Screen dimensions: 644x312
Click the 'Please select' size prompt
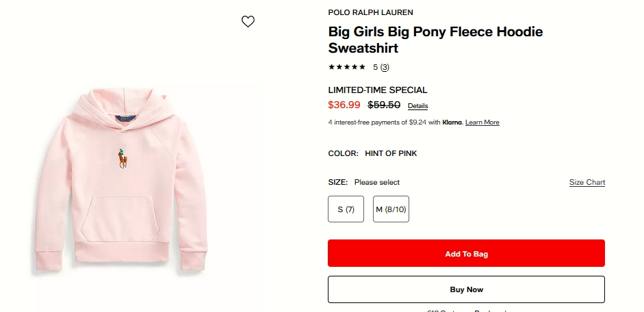click(x=377, y=182)
